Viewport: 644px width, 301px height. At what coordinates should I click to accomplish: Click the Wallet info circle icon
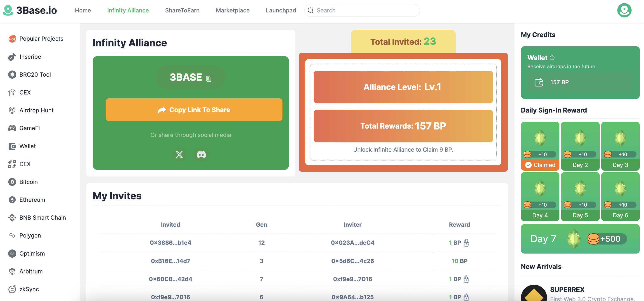click(552, 58)
